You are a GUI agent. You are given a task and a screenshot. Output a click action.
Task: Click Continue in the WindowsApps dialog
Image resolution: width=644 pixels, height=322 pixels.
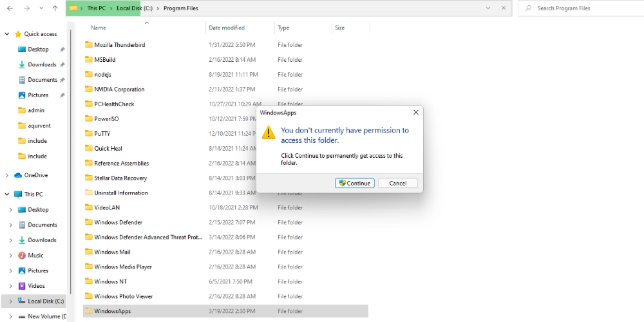pyautogui.click(x=354, y=183)
